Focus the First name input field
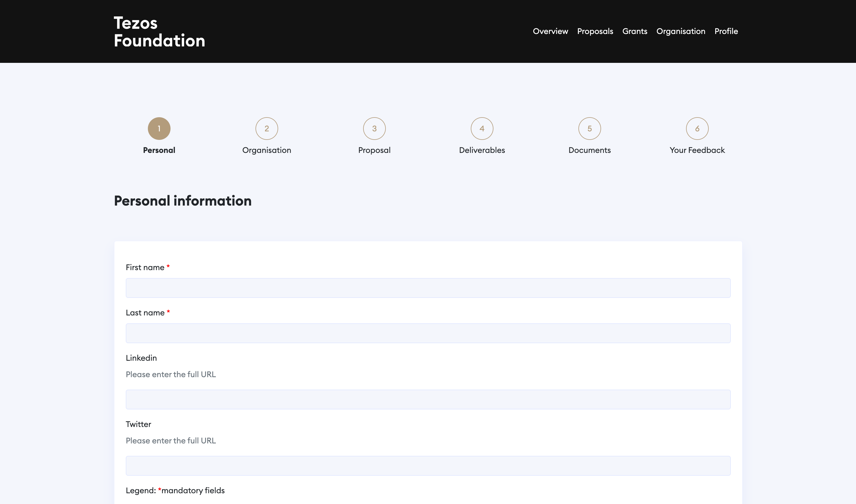856x504 pixels. coord(428,288)
